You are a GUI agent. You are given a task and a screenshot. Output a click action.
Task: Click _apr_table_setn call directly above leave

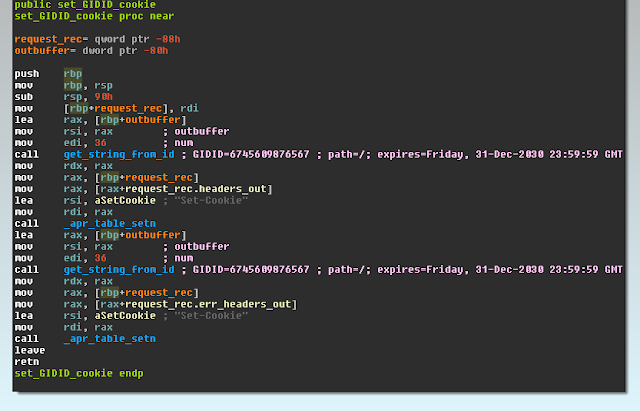[x=109, y=339]
